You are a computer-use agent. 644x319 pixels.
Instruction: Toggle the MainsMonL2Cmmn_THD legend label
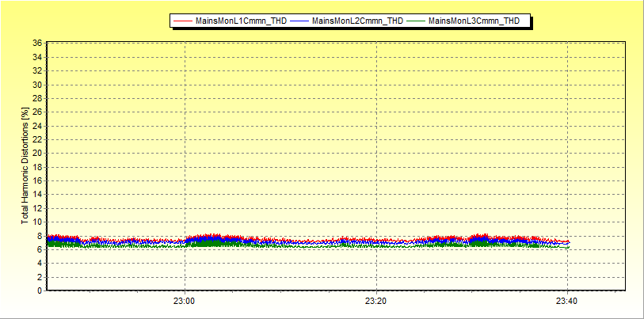tap(357, 21)
